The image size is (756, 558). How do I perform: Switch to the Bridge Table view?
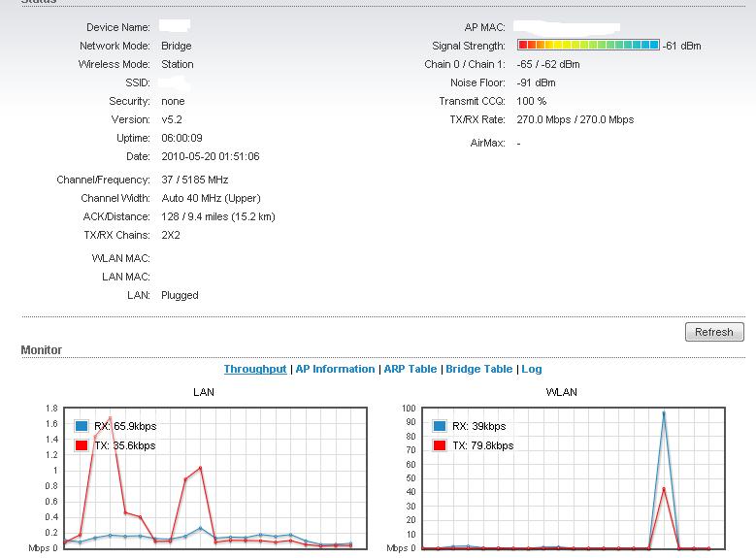[478, 370]
